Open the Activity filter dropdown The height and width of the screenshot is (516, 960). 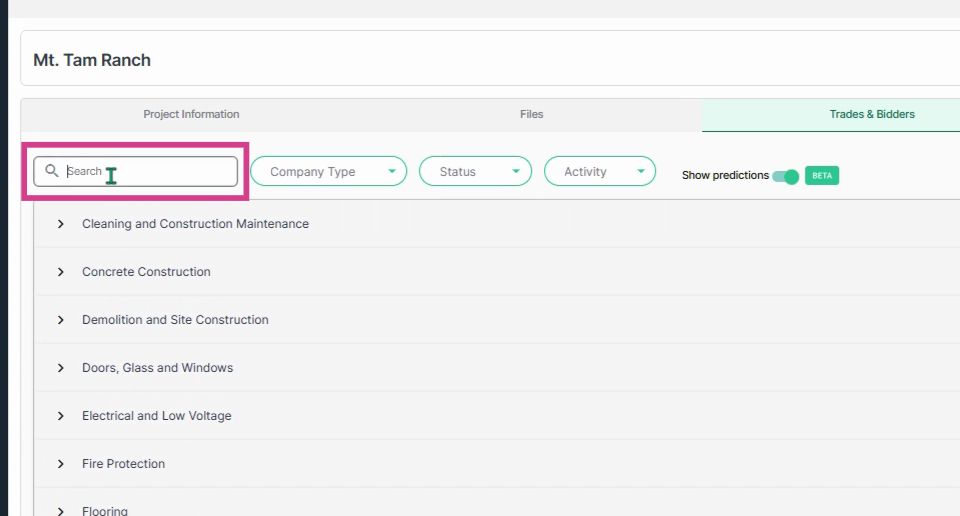click(600, 171)
